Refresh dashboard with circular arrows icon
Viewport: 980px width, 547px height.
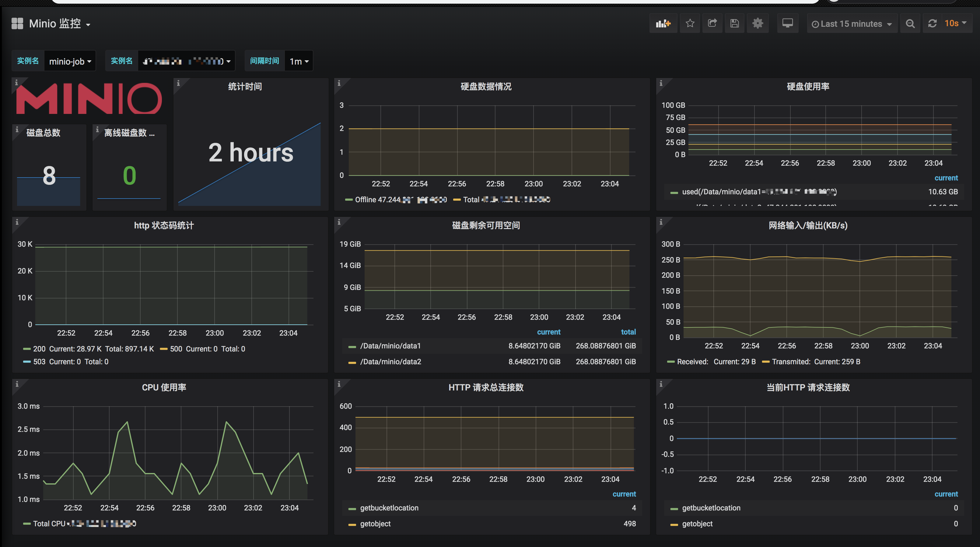click(933, 23)
